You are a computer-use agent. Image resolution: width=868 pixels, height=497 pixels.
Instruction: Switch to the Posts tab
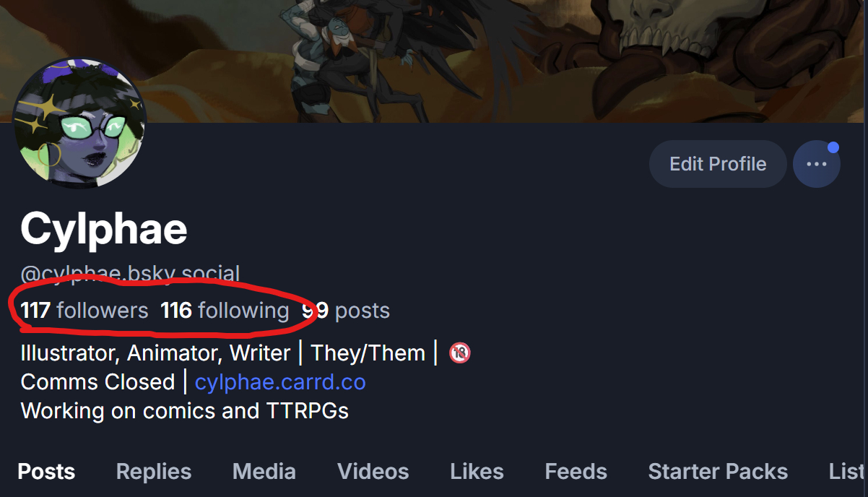point(46,472)
